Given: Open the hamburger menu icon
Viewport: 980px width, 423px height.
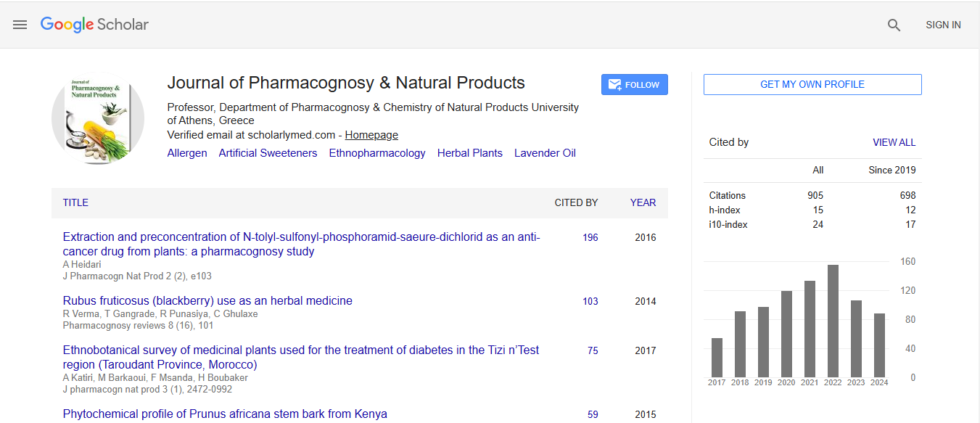Looking at the screenshot, I should point(20,25).
